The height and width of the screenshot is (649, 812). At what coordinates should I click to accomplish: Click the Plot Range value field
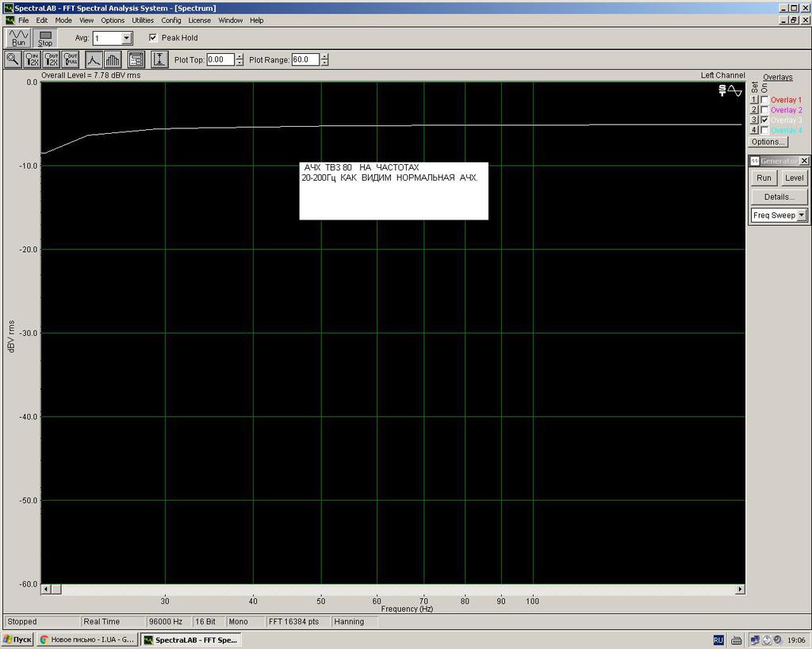[305, 59]
